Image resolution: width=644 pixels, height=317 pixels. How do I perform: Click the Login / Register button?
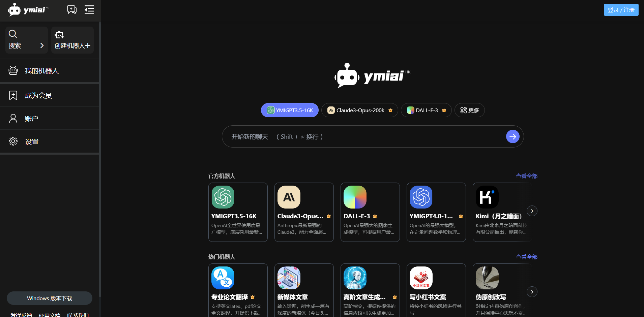coord(621,10)
